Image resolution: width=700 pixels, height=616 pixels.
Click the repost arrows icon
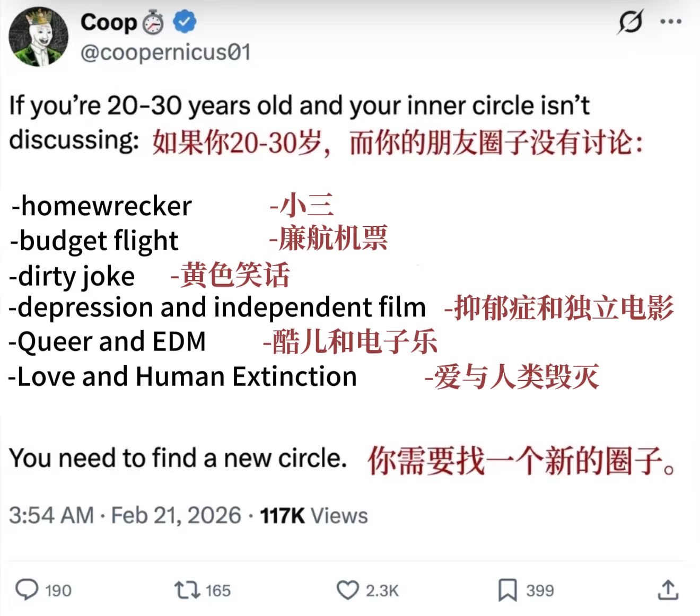tap(186, 589)
